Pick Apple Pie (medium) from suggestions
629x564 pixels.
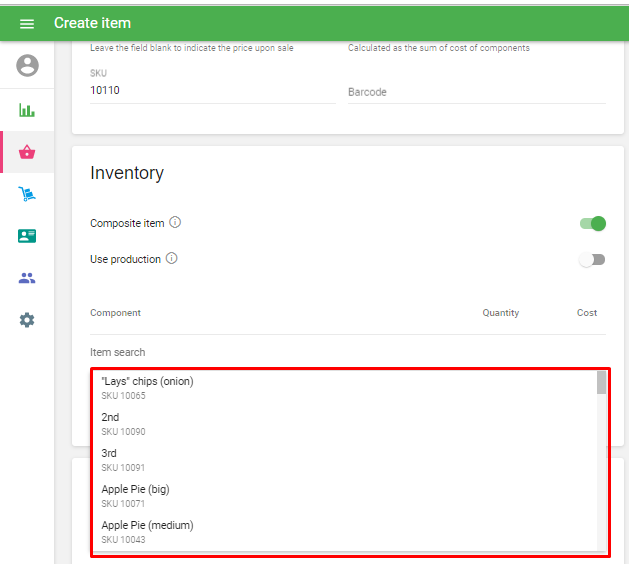point(147,531)
